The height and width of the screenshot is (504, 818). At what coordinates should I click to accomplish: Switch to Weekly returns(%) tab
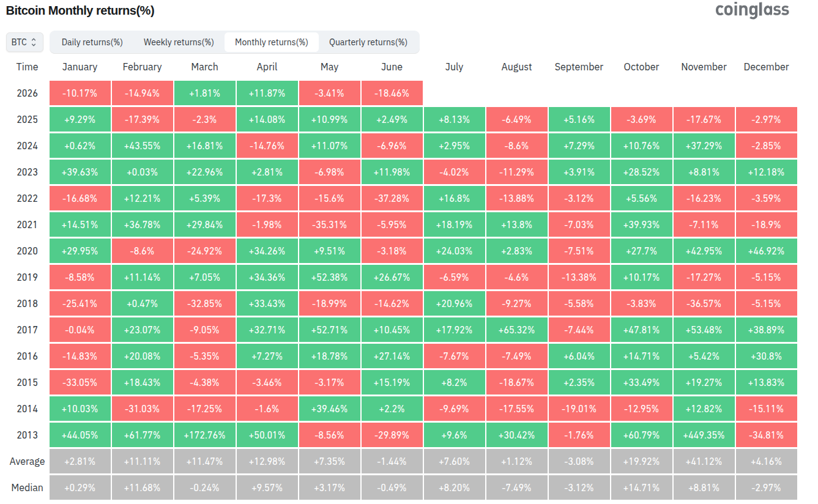click(179, 42)
